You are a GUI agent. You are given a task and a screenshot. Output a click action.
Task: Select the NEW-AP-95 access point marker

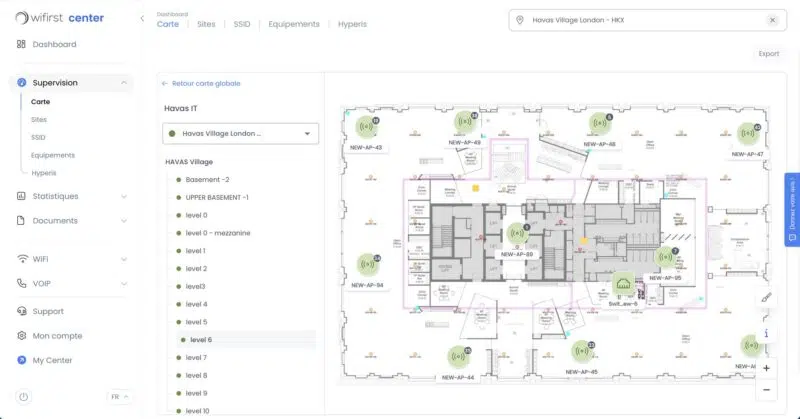(666, 257)
